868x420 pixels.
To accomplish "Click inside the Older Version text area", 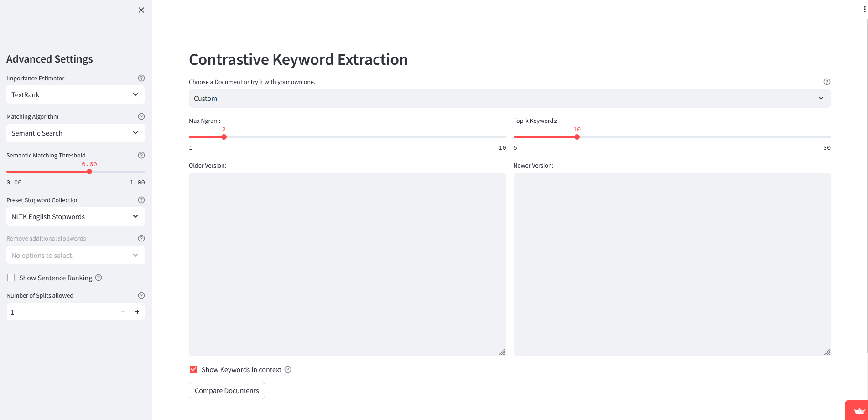I will [x=348, y=264].
